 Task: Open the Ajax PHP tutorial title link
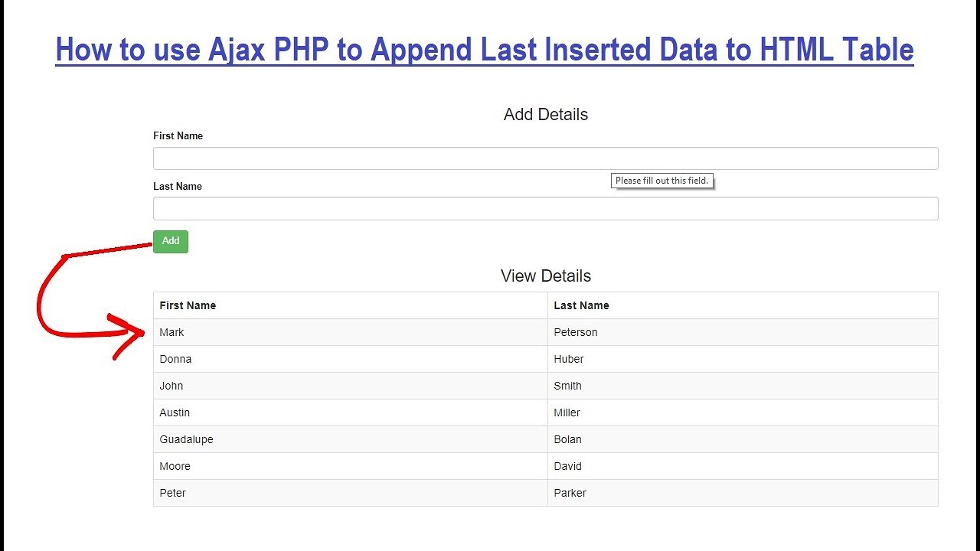pos(485,51)
